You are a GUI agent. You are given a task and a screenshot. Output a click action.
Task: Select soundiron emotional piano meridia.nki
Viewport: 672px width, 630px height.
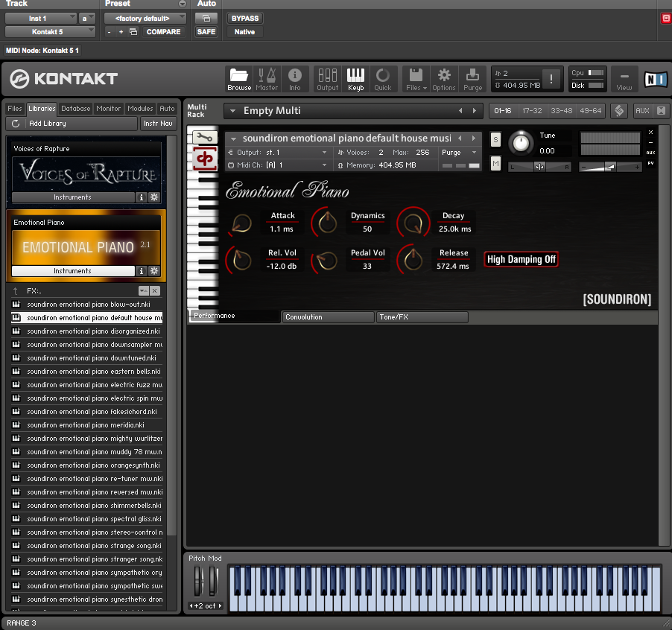86,425
